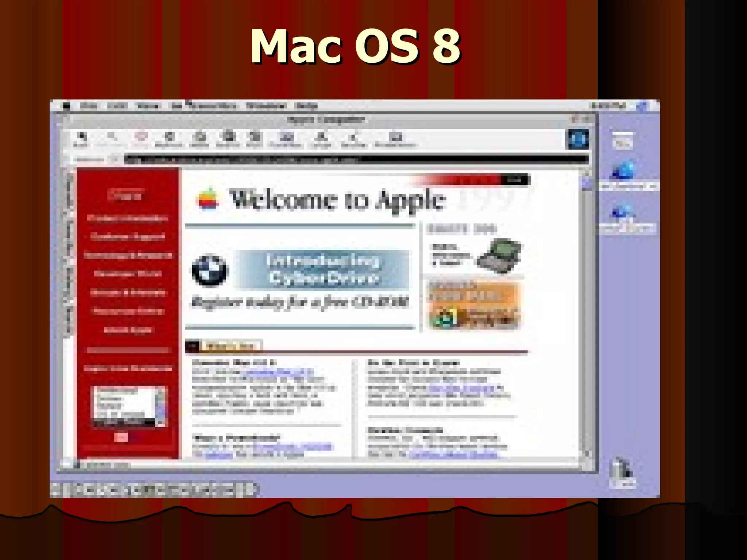Click the Apple Sites Worldwide sidebar link
Viewport: 747px width, 560px height.
coord(128,368)
